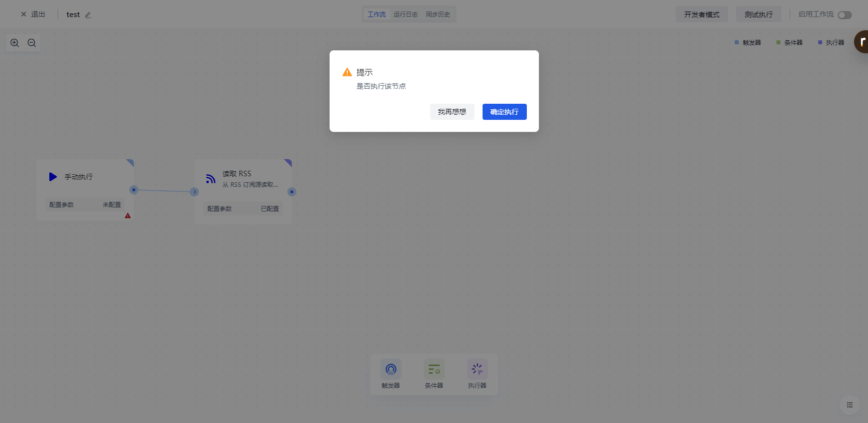Exit the editor via 退出
Screen dimensions: 868x423
(33, 15)
